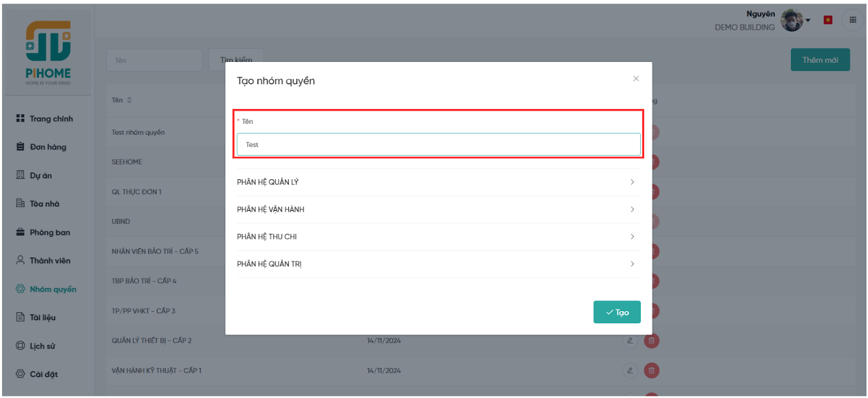The image size is (868, 398).
Task: Open the apps grid icon
Action: click(x=852, y=20)
